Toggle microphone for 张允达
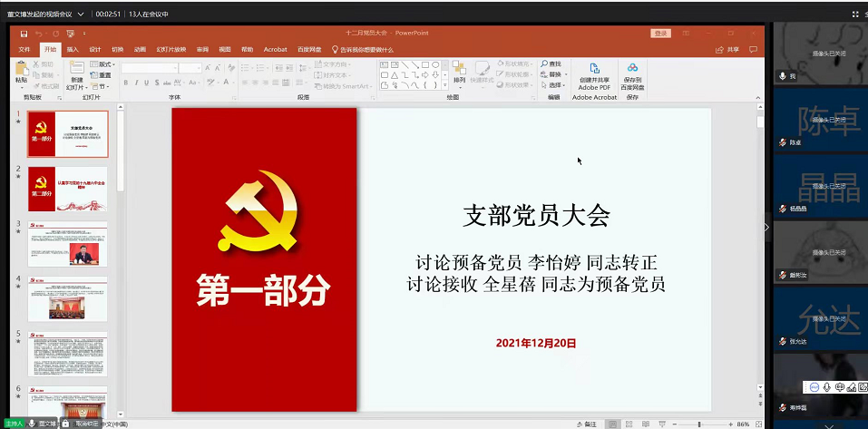Screen dimensions: 868x429 pos(782,342)
